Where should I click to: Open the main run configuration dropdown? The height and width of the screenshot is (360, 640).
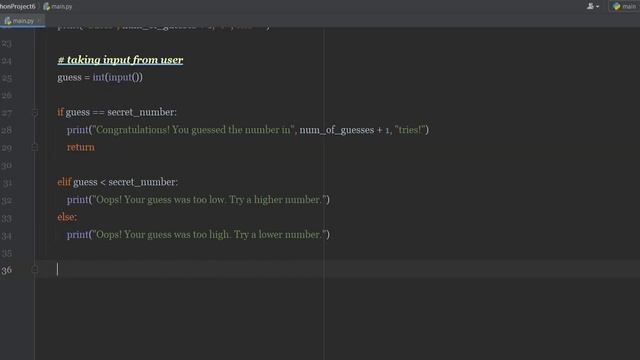coord(624,6)
